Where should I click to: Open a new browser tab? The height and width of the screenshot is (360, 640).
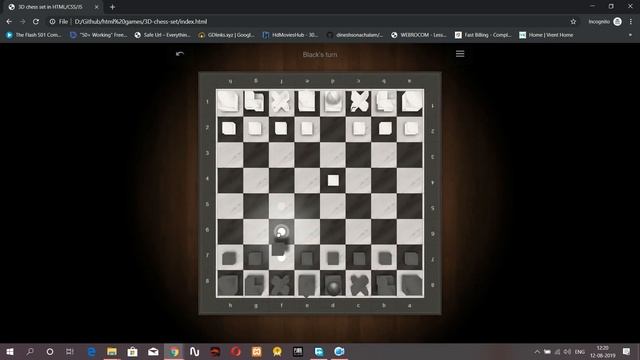coord(112,7)
